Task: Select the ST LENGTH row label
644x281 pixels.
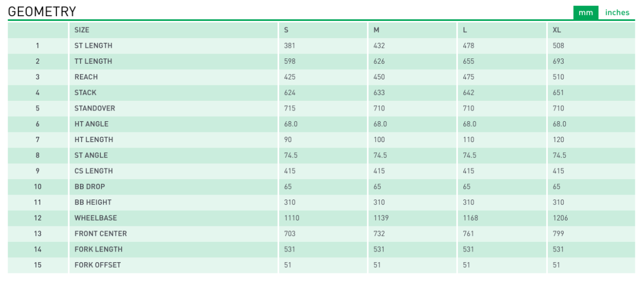Action: pos(93,46)
